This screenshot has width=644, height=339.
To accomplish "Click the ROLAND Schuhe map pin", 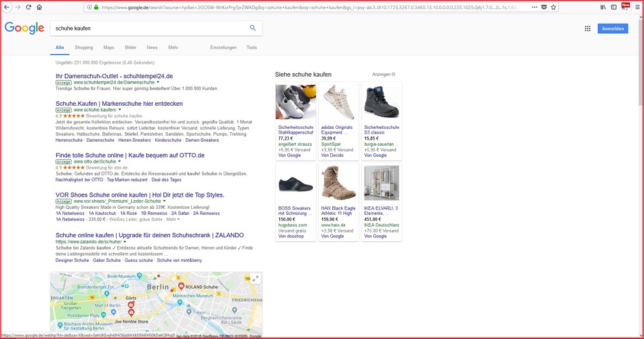I will coord(181,286).
